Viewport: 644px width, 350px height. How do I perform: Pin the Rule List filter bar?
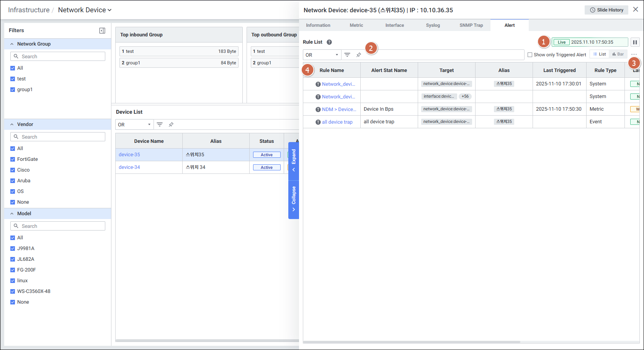[359, 55]
